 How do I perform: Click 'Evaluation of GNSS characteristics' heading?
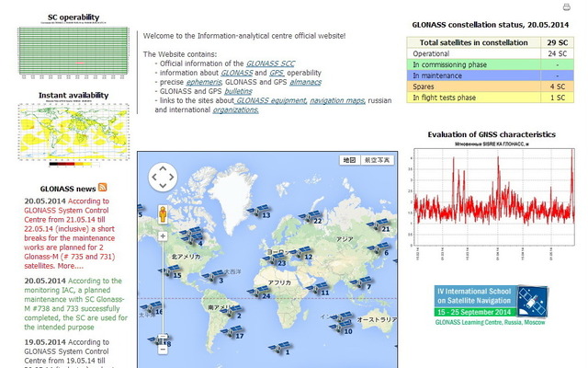click(x=492, y=134)
